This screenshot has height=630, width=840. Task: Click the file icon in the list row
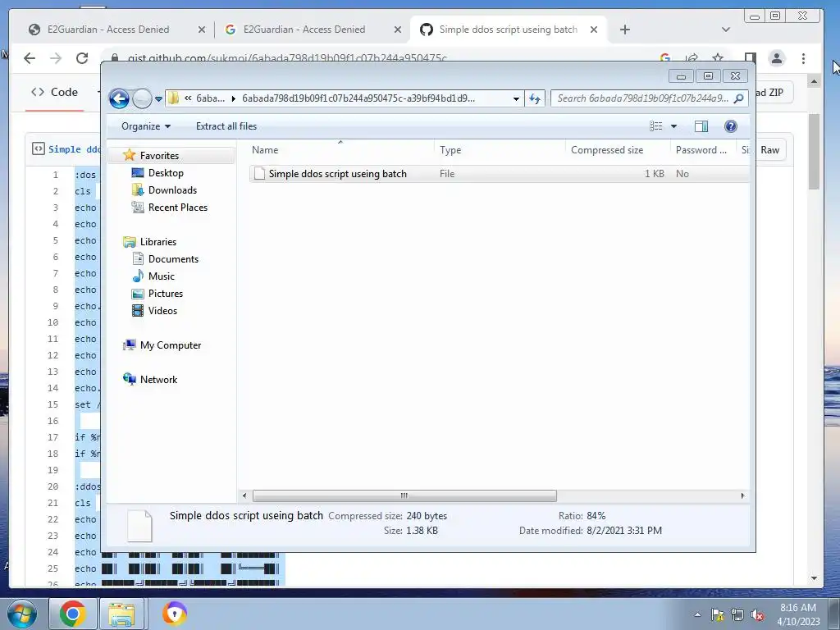[x=259, y=174]
